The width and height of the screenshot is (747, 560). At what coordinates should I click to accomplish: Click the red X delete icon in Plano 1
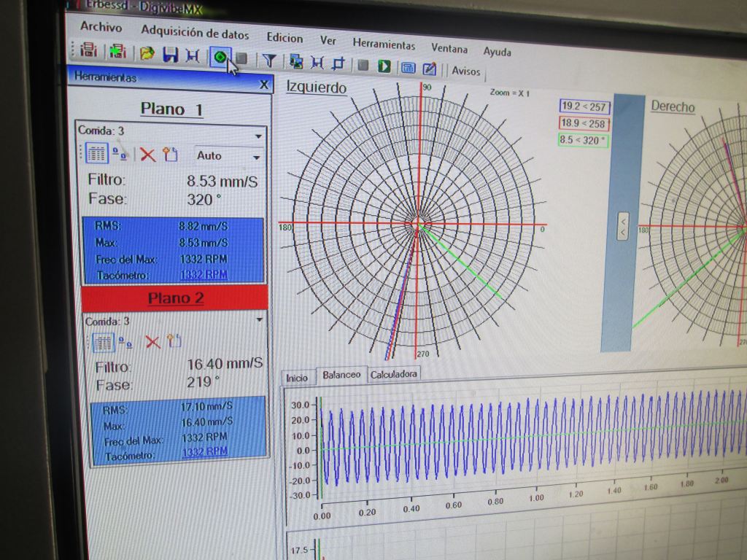[x=148, y=155]
